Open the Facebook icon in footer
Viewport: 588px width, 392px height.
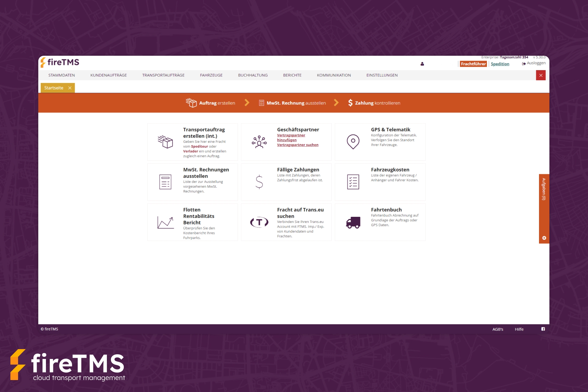coord(543,329)
